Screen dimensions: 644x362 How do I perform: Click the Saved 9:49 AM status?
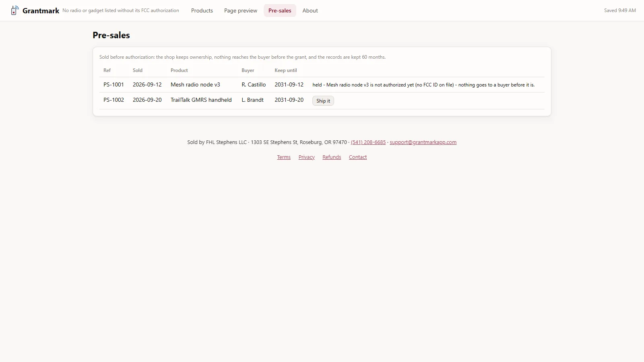pyautogui.click(x=620, y=10)
